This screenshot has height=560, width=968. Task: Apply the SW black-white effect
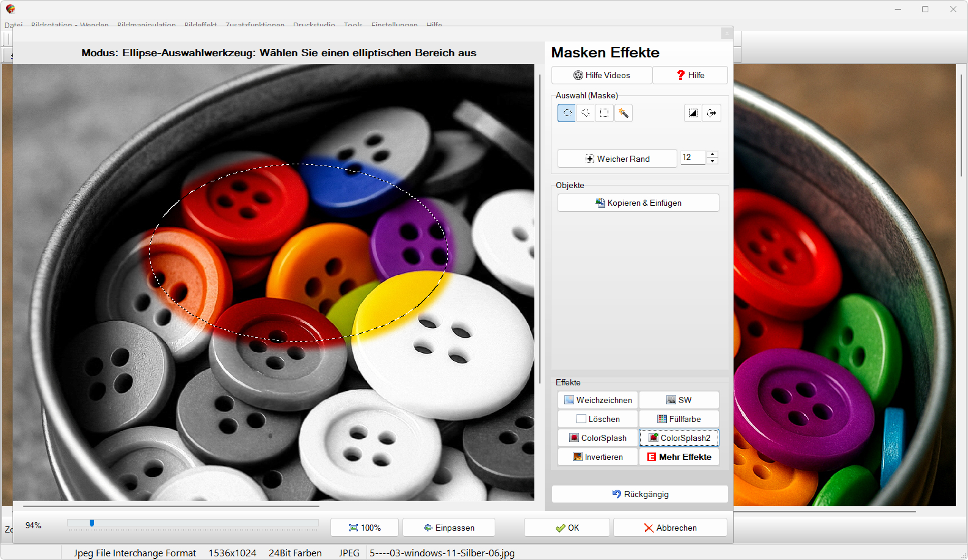point(679,400)
